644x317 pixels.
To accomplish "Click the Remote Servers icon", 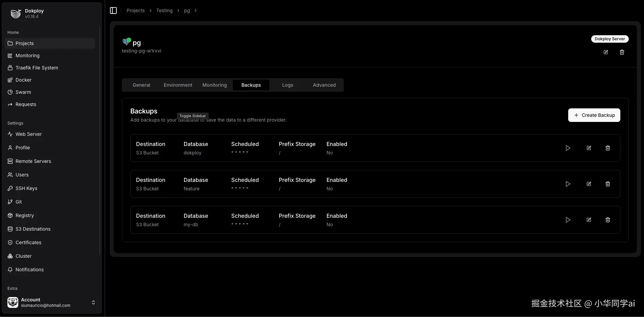I will 10,161.
